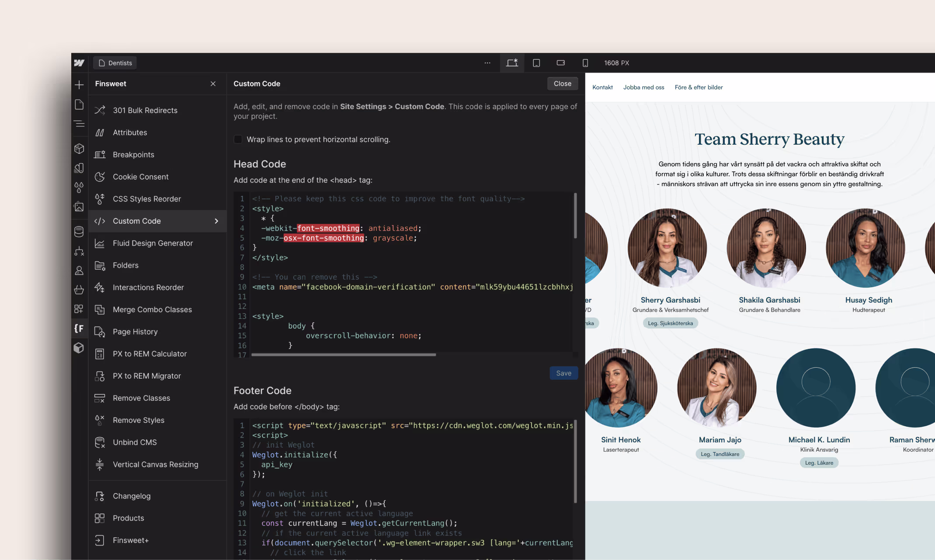
Task: Switch to mobile portrait breakpoint icon
Action: [585, 63]
